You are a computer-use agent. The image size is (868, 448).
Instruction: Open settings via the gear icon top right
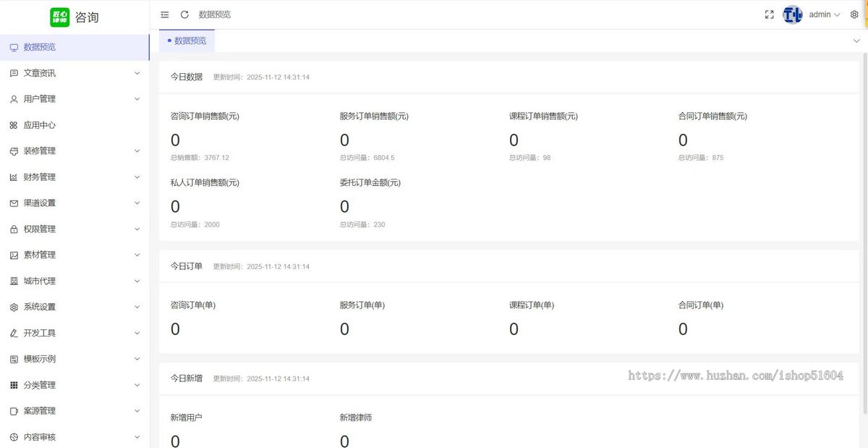point(855,14)
